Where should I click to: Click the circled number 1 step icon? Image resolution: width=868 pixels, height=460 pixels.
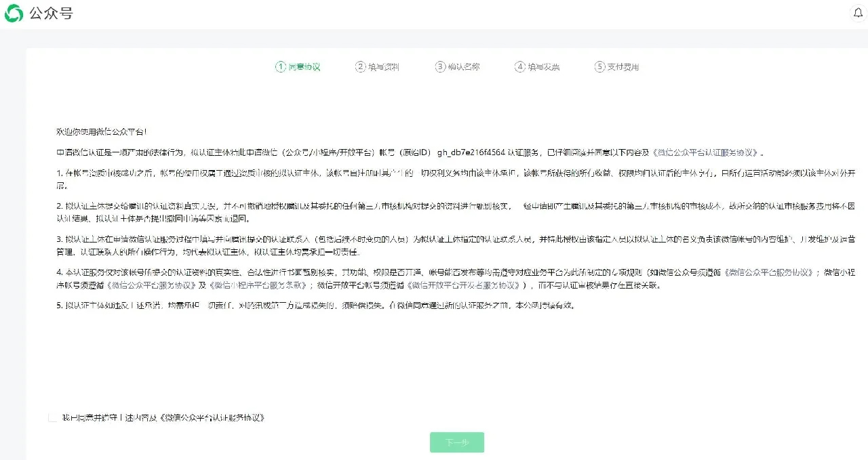(281, 66)
